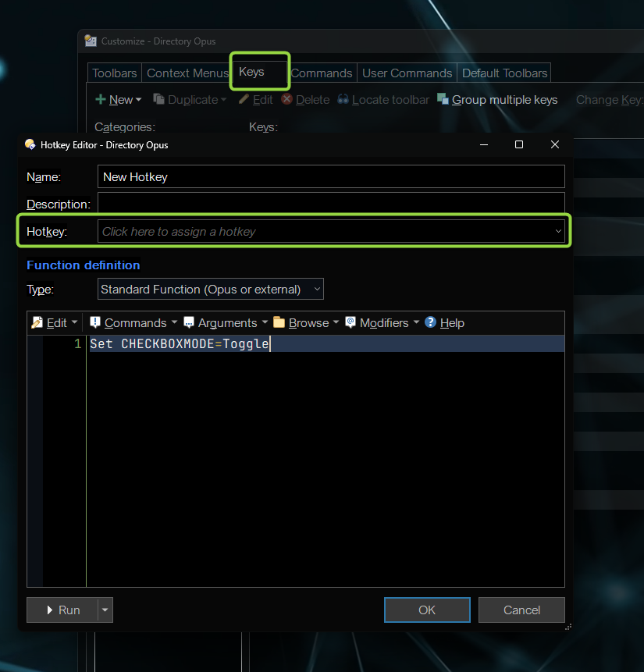644x672 pixels.
Task: Switch to the Toolbars tab
Action: pos(115,73)
